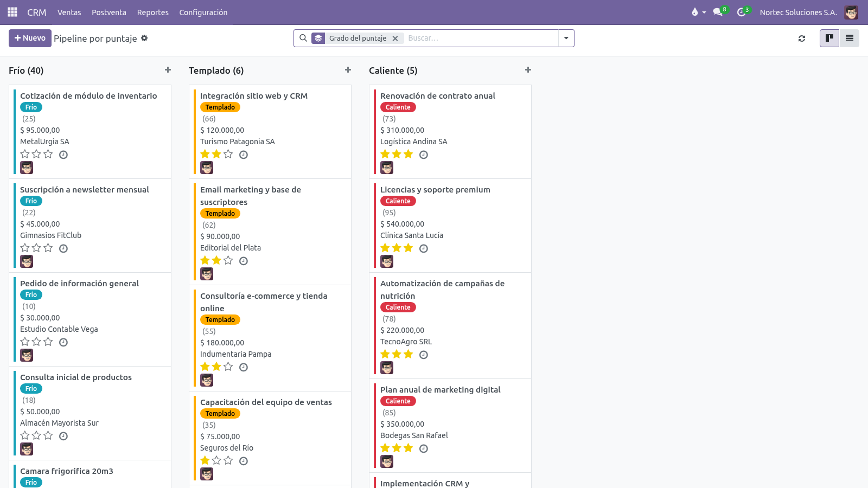This screenshot has width=868, height=488.
Task: Click the Nuevo button
Action: click(30, 38)
